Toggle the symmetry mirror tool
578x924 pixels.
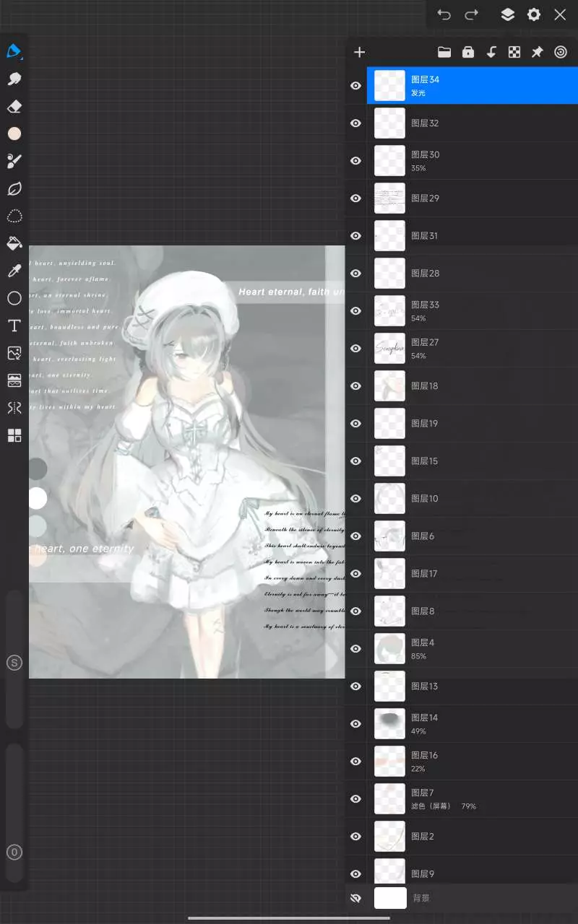pos(14,408)
